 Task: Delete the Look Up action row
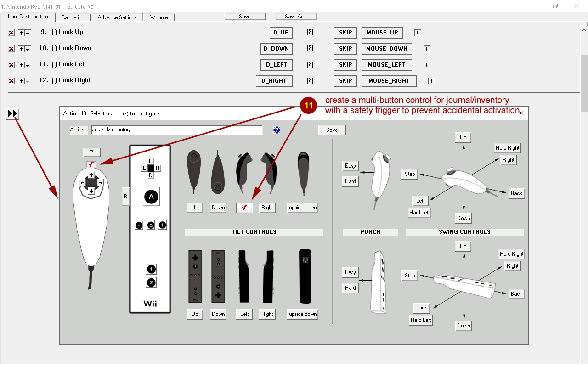pyautogui.click(x=11, y=33)
